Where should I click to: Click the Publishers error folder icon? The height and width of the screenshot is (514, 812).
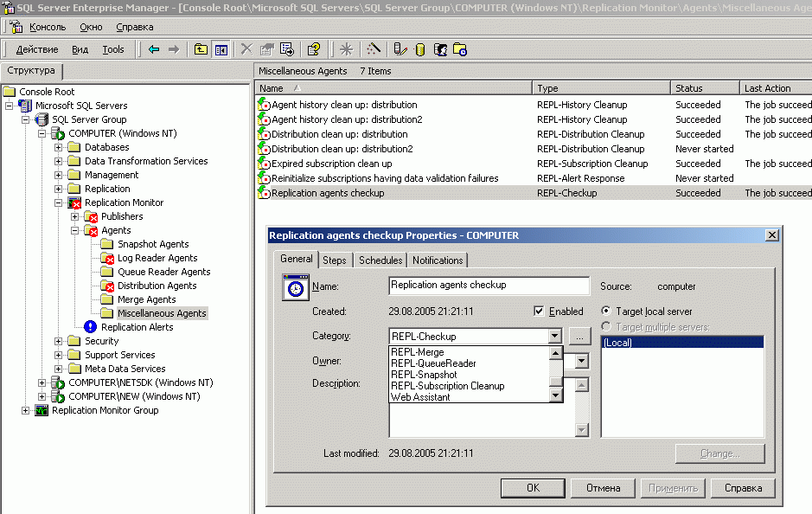(x=91, y=216)
